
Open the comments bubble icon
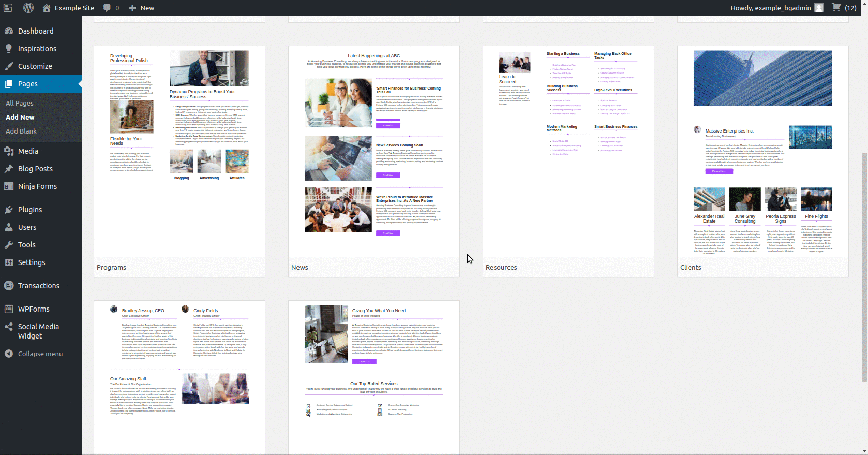107,8
